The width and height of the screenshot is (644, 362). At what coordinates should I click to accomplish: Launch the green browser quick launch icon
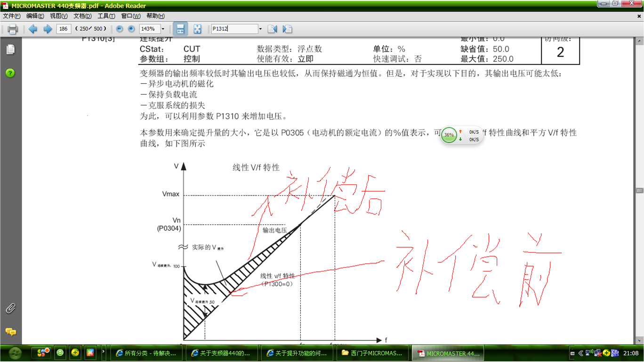60,352
